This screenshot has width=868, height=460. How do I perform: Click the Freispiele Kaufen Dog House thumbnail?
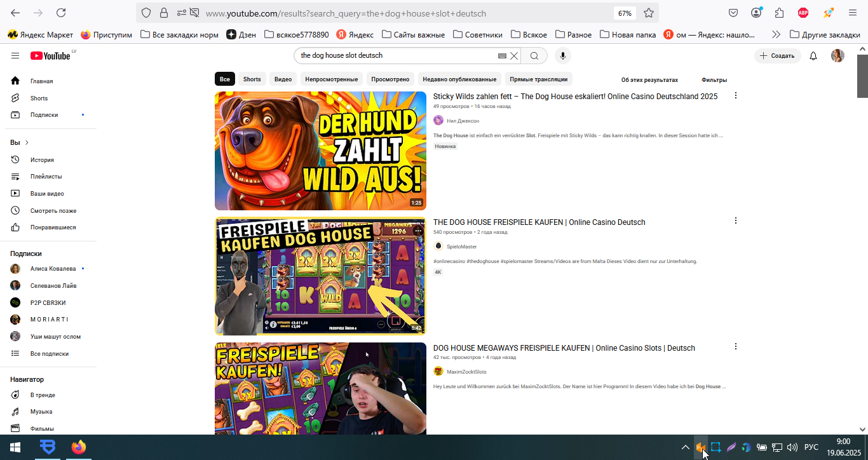tap(320, 276)
